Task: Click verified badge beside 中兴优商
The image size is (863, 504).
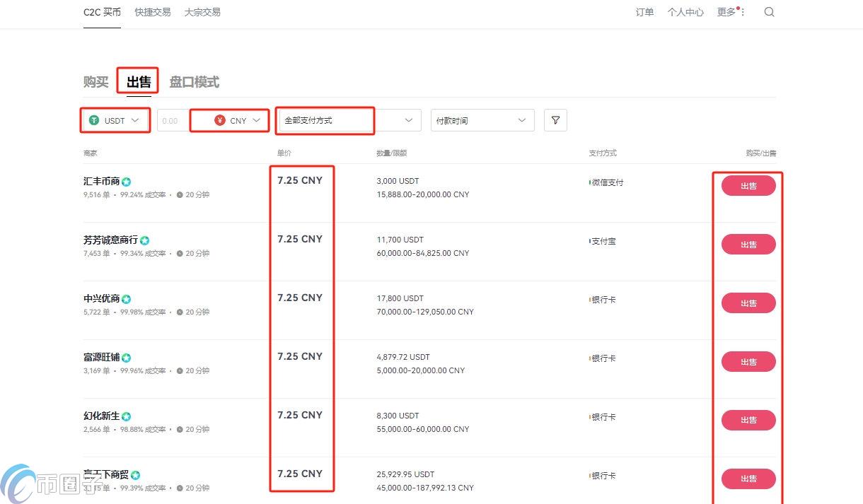Action: (126, 299)
